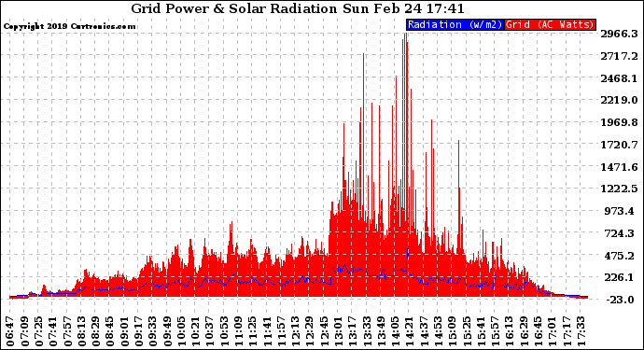Click the 10:37 time label
The image size is (644, 350).
tap(209, 331)
